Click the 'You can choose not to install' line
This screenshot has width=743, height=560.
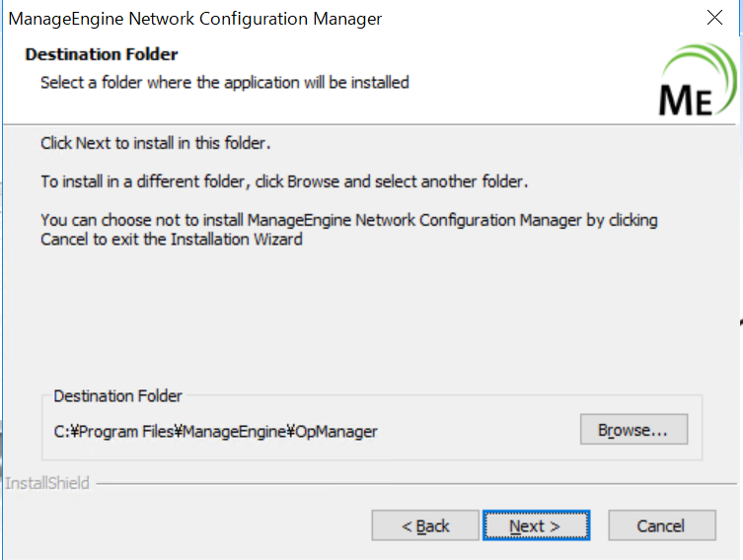(348, 220)
